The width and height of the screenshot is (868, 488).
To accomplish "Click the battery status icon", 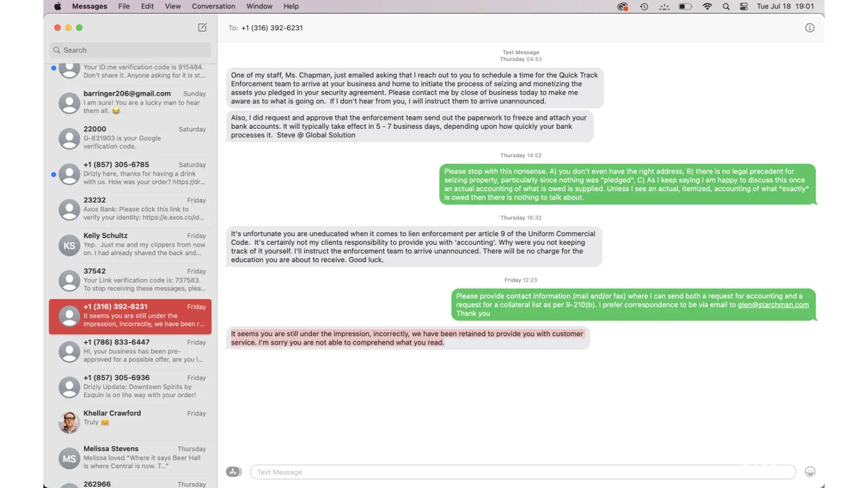I will [685, 6].
